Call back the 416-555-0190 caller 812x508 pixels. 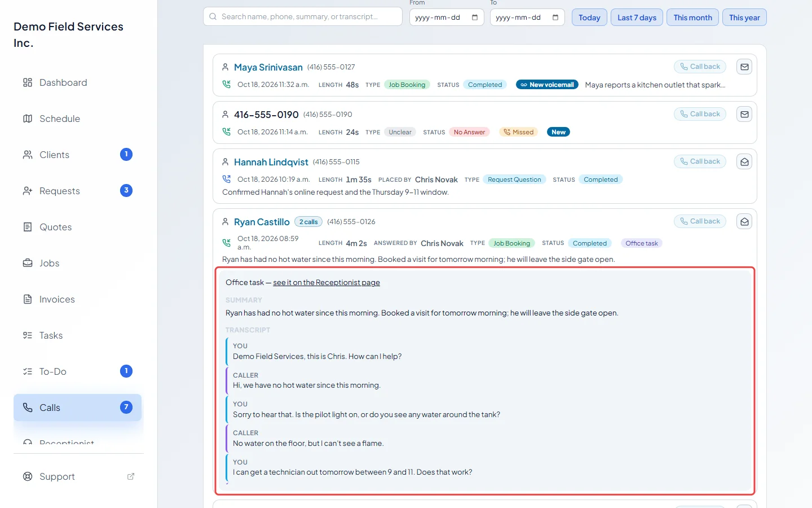[x=700, y=114]
